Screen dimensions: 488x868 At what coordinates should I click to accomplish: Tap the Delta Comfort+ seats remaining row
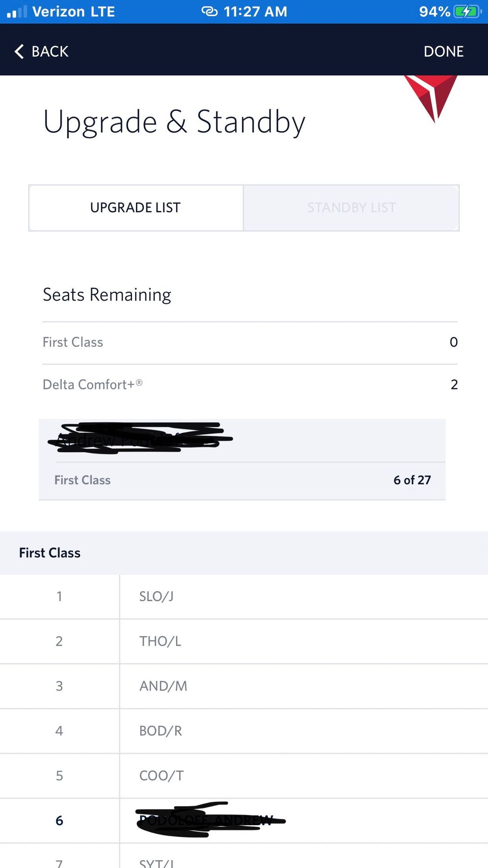click(x=250, y=385)
